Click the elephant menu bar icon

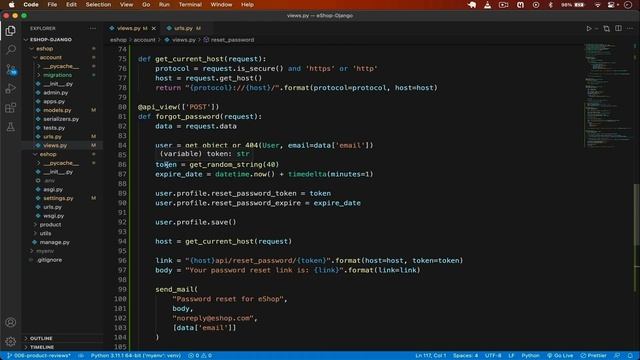[x=472, y=5]
